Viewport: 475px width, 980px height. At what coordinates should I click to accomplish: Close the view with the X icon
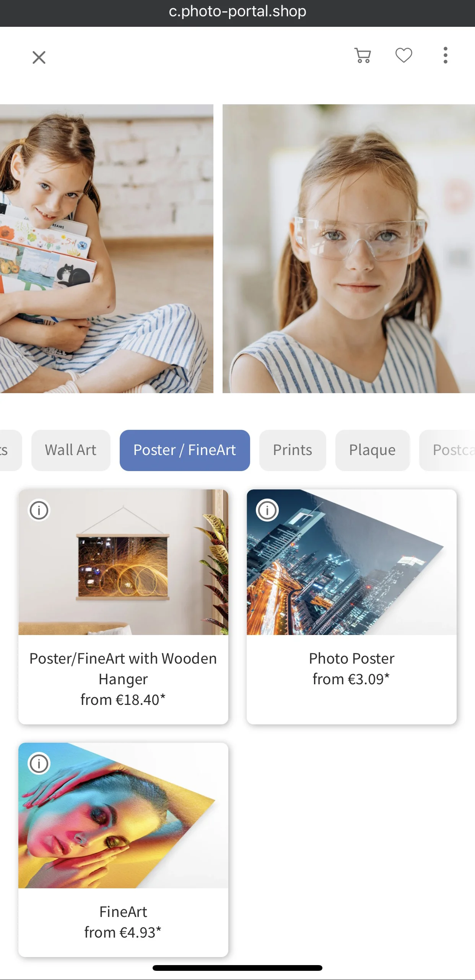pyautogui.click(x=39, y=57)
